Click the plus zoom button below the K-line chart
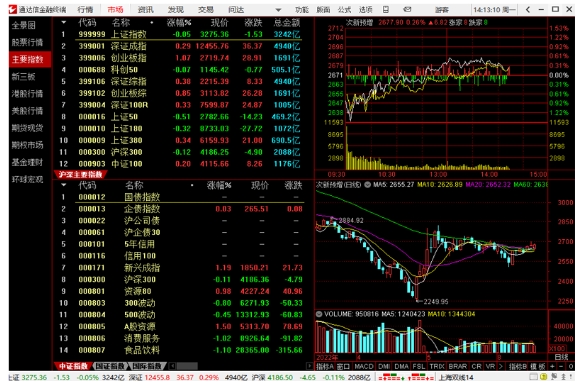Screen dimensions: 586x382 click(553, 366)
